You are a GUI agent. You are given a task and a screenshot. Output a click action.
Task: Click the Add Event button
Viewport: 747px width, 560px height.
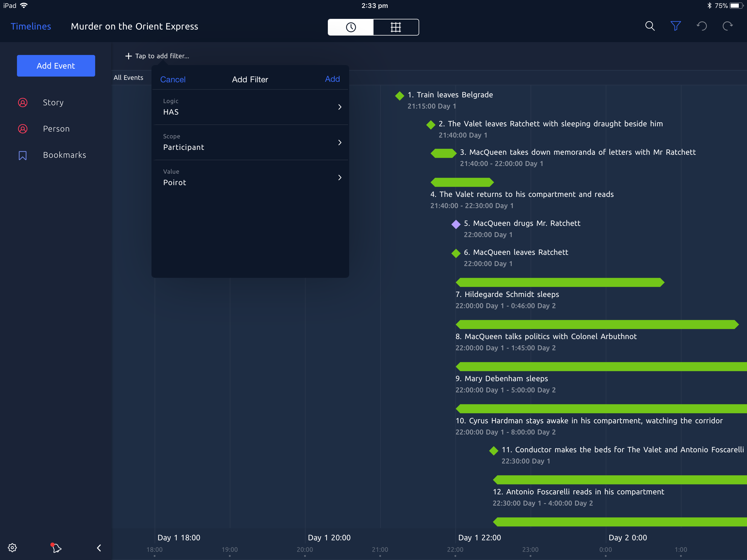pos(56,66)
